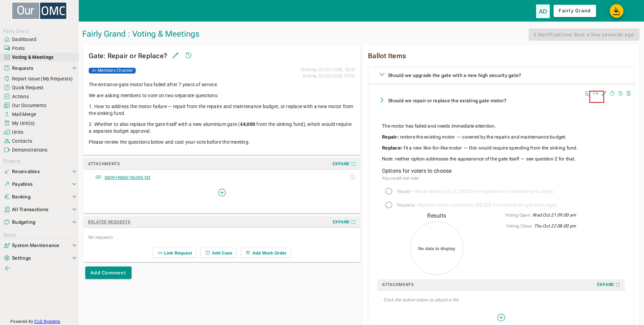
Task: Expand the meeting Attachments panel
Action: pos(344,164)
